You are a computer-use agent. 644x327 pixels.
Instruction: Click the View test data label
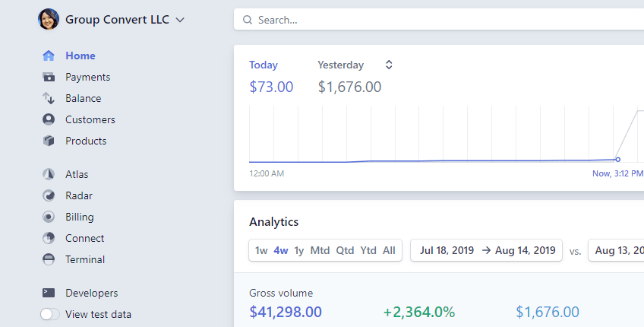(98, 314)
